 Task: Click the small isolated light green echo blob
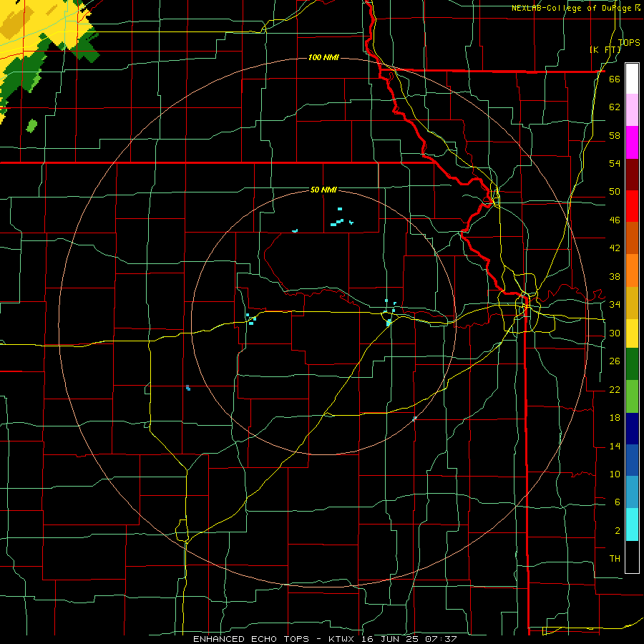pos(31,126)
